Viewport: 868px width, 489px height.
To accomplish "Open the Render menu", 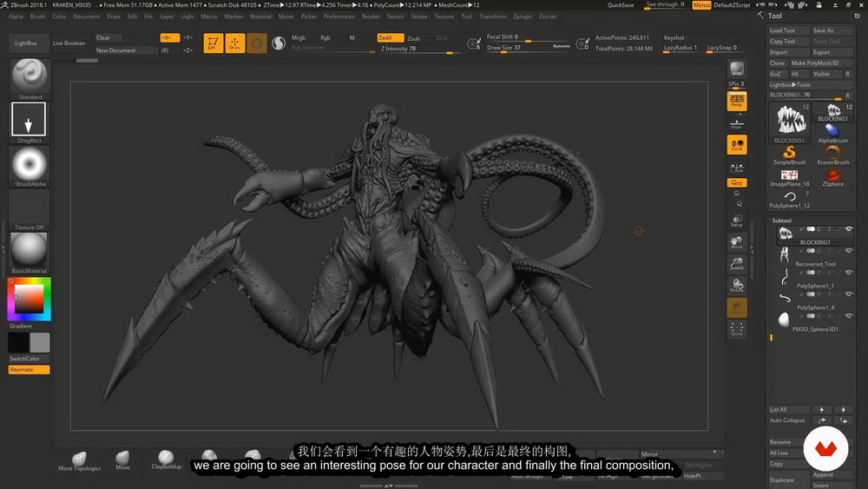I will point(371,17).
